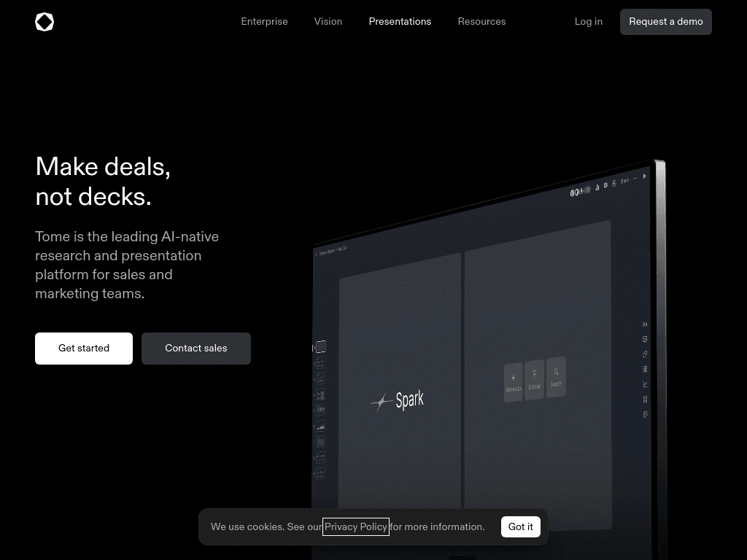Image resolution: width=747 pixels, height=560 pixels.
Task: Click the Request a demo button
Action: click(x=665, y=21)
